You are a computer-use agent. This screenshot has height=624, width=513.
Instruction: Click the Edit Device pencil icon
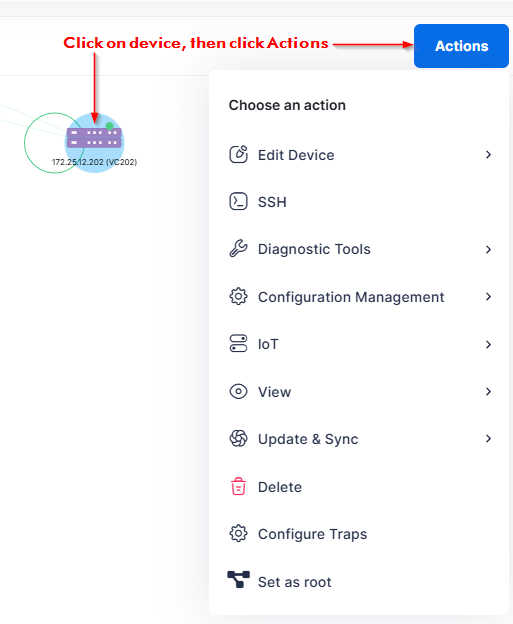(x=238, y=154)
